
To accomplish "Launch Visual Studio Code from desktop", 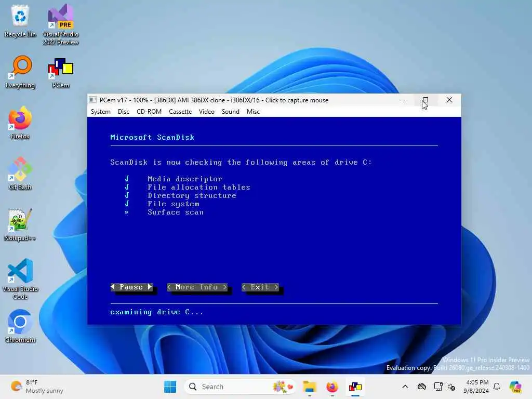I will coord(20,279).
